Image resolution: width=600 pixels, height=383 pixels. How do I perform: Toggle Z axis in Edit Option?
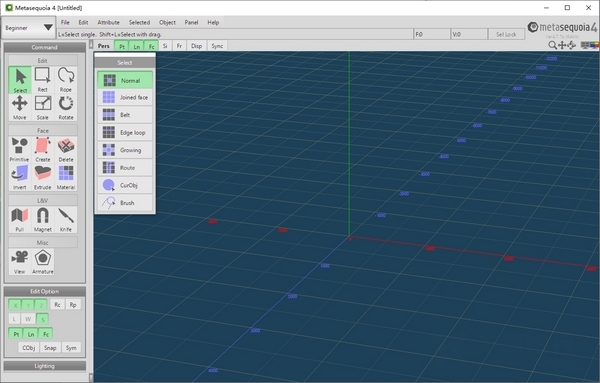pyautogui.click(x=41, y=305)
